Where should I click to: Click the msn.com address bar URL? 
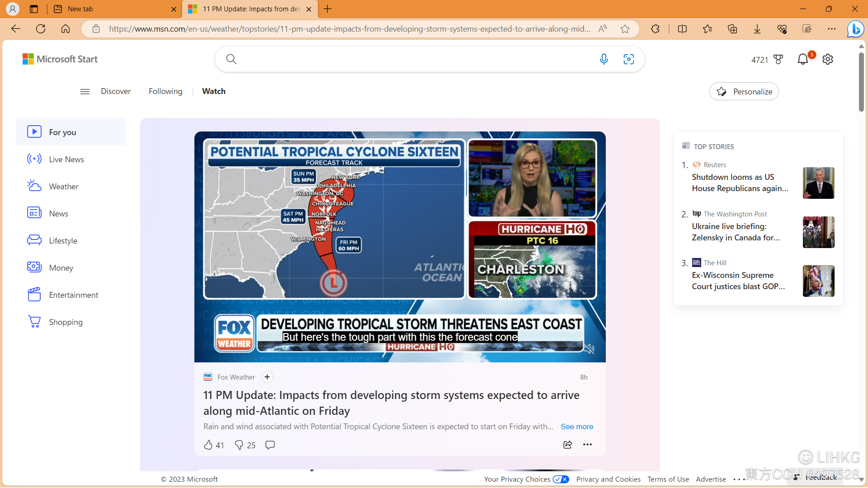[349, 29]
